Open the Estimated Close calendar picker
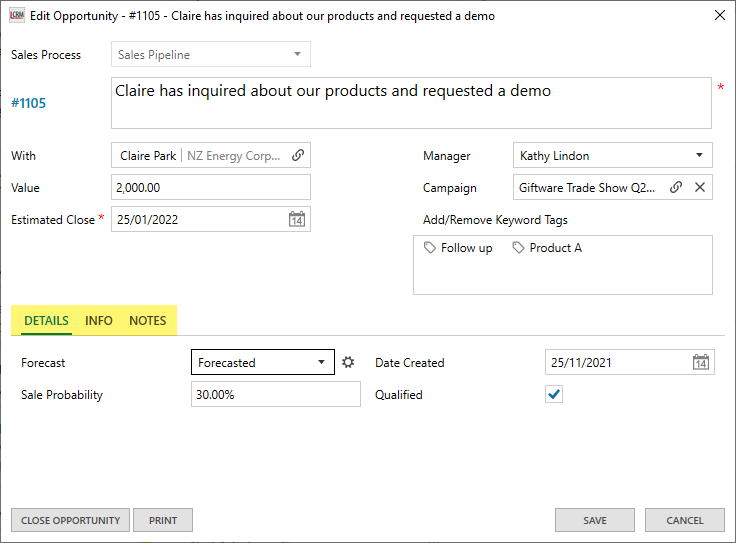The image size is (736, 543). (x=297, y=220)
